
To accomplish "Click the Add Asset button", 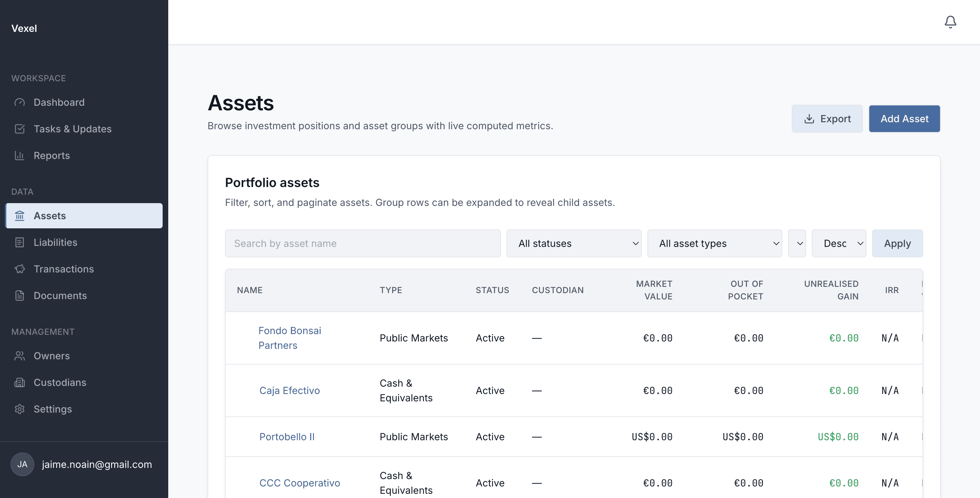I will click(x=905, y=119).
